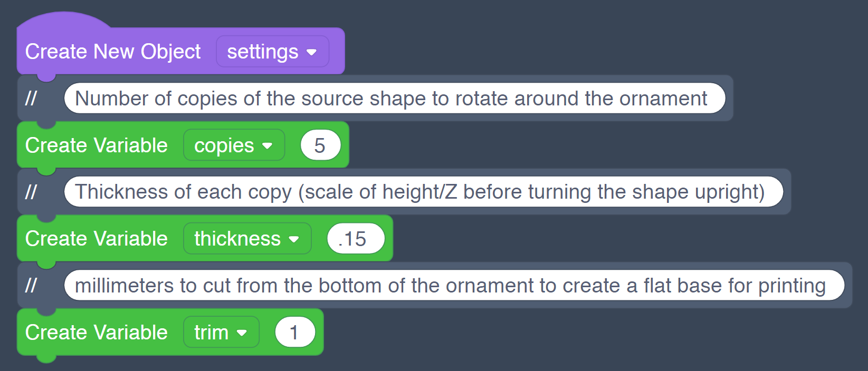The image size is (868, 371).
Task: Click the // icon on the thickness comment block
Action: [x=32, y=192]
